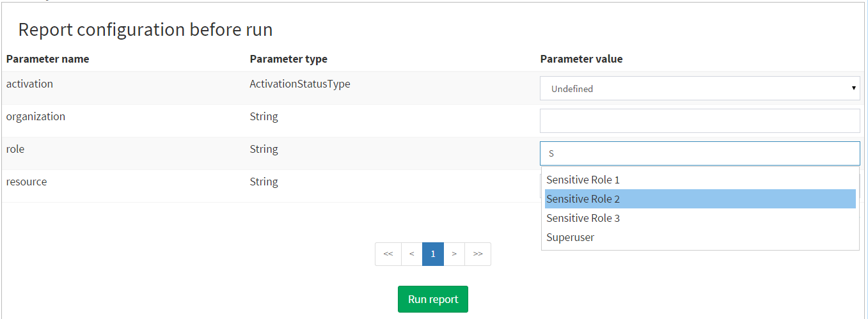Open the activation Undefined dropdown
This screenshot has height=319, width=868.
(699, 89)
